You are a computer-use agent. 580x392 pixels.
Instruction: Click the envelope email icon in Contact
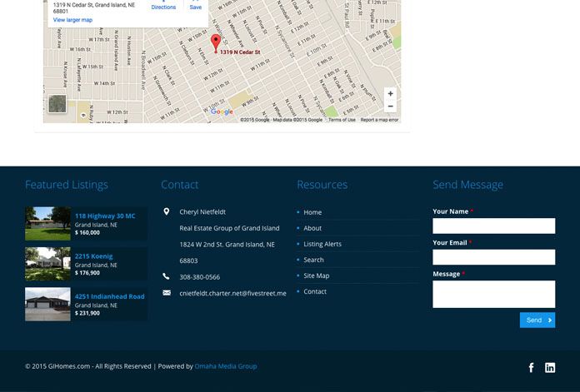167,293
